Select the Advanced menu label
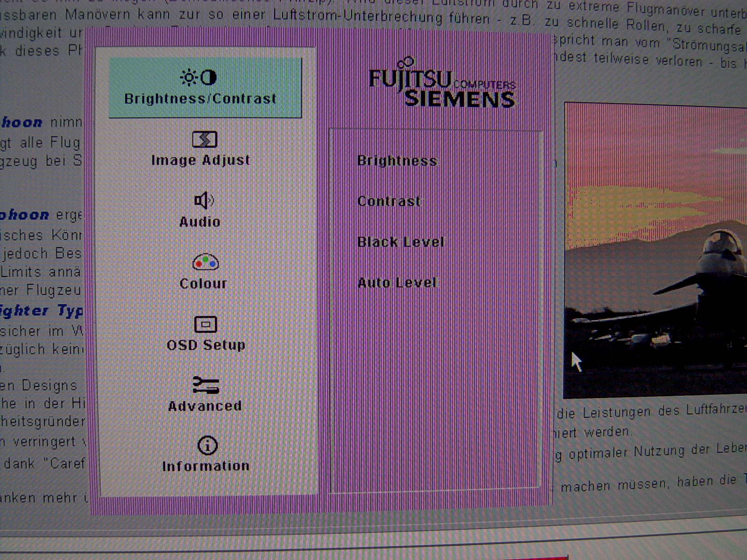This screenshot has height=560, width=747. pos(205,406)
